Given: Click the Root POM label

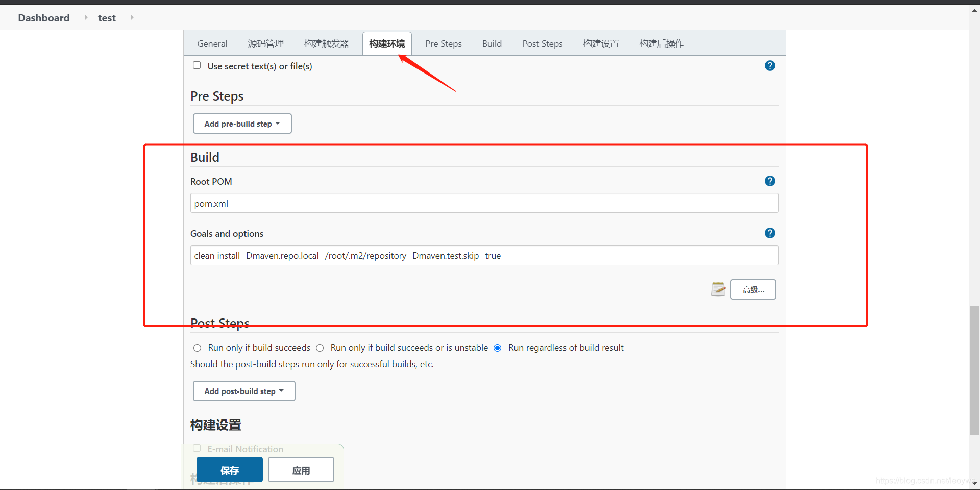Looking at the screenshot, I should click(211, 182).
